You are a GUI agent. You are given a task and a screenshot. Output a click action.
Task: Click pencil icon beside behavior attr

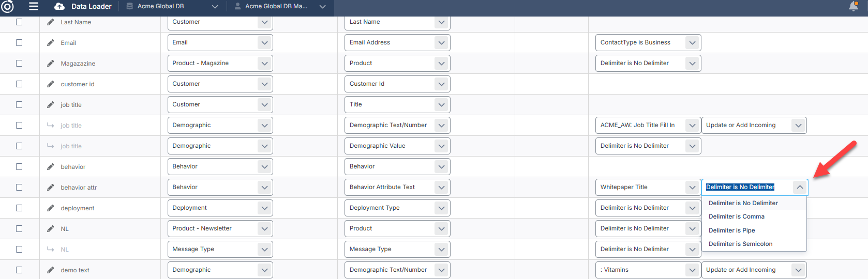tap(50, 188)
